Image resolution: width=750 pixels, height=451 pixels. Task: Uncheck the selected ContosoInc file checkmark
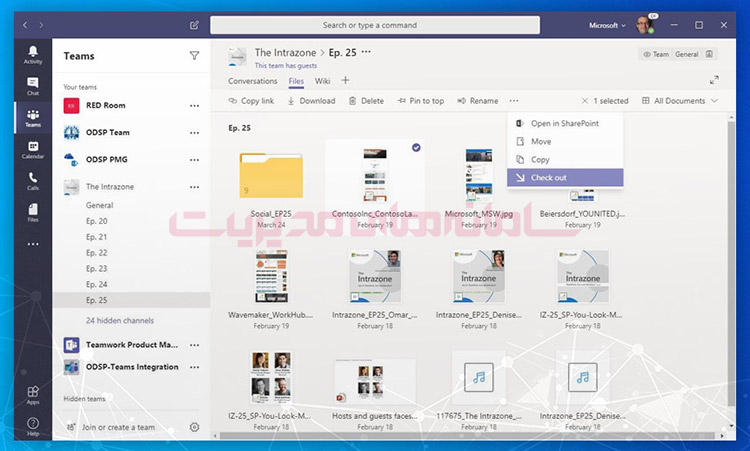[416, 148]
